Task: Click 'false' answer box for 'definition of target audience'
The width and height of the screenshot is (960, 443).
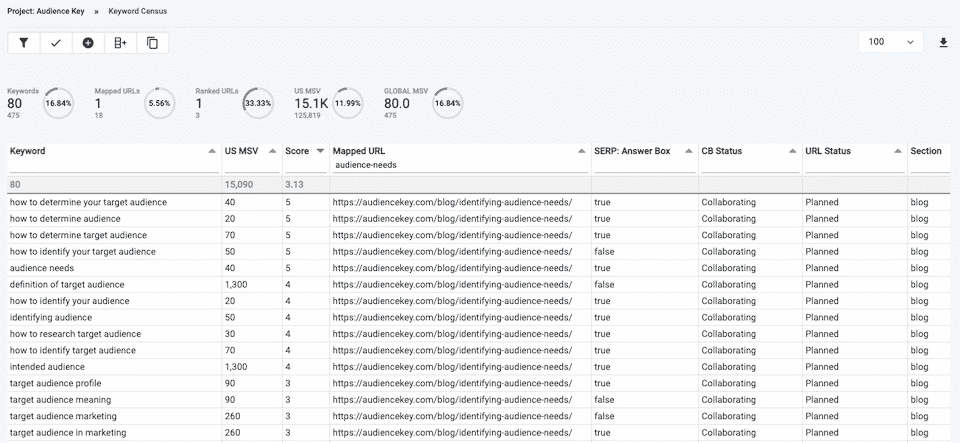Action: click(604, 285)
